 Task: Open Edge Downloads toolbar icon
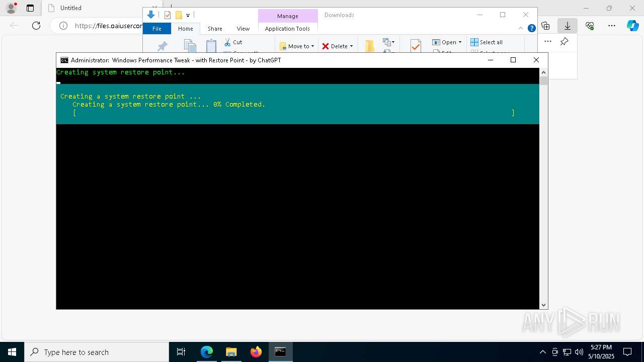(568, 26)
